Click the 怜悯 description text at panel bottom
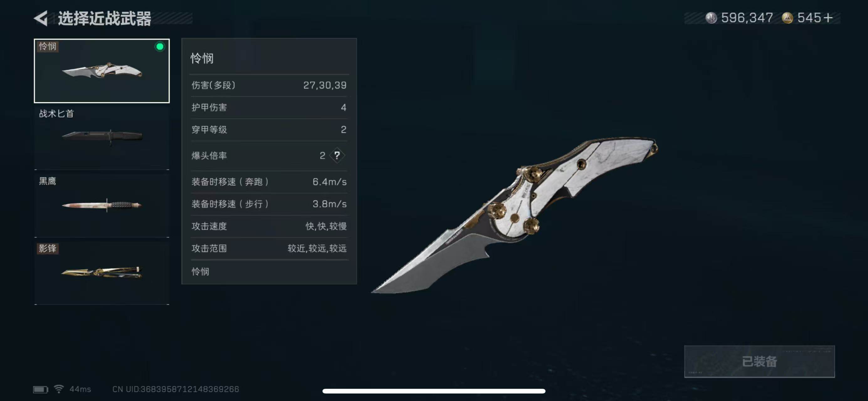The image size is (868, 401). point(200,271)
